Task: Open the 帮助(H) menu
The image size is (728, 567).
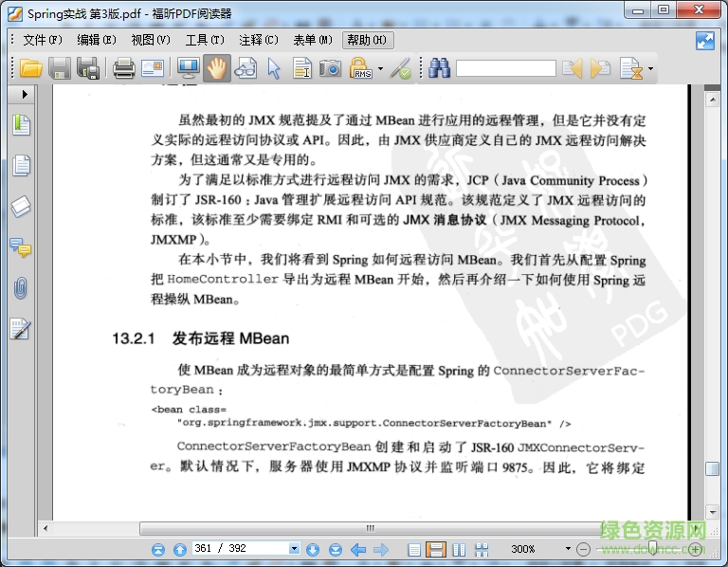Action: pos(368,40)
